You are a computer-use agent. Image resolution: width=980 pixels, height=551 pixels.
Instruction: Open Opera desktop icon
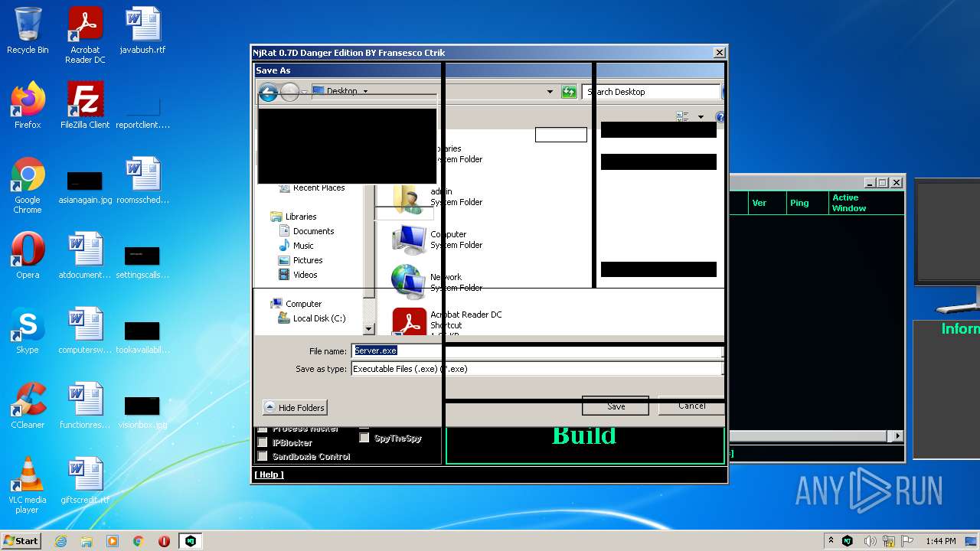tap(28, 256)
